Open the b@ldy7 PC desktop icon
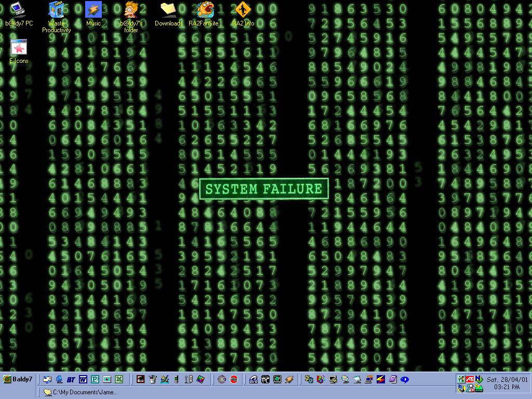The height and width of the screenshot is (399, 532). (x=19, y=9)
